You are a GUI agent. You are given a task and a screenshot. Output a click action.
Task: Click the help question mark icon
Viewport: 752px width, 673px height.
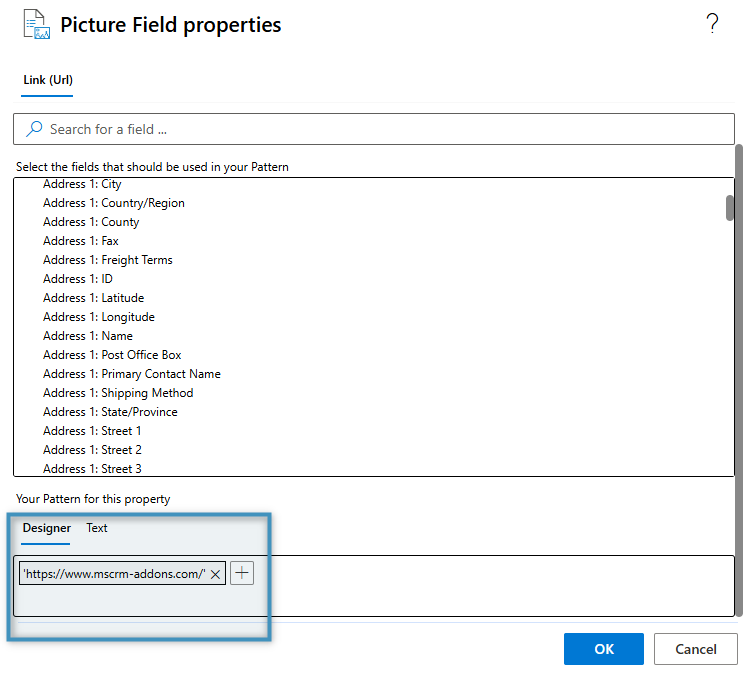[712, 25]
